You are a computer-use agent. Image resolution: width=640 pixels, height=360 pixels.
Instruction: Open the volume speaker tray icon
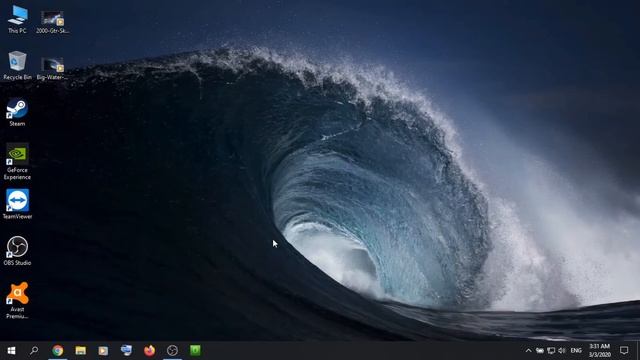562,351
